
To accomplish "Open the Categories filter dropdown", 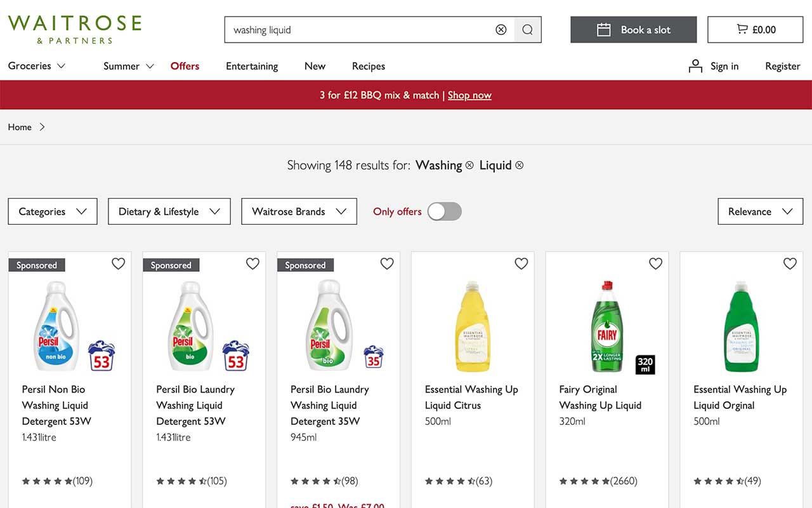I will (x=53, y=211).
